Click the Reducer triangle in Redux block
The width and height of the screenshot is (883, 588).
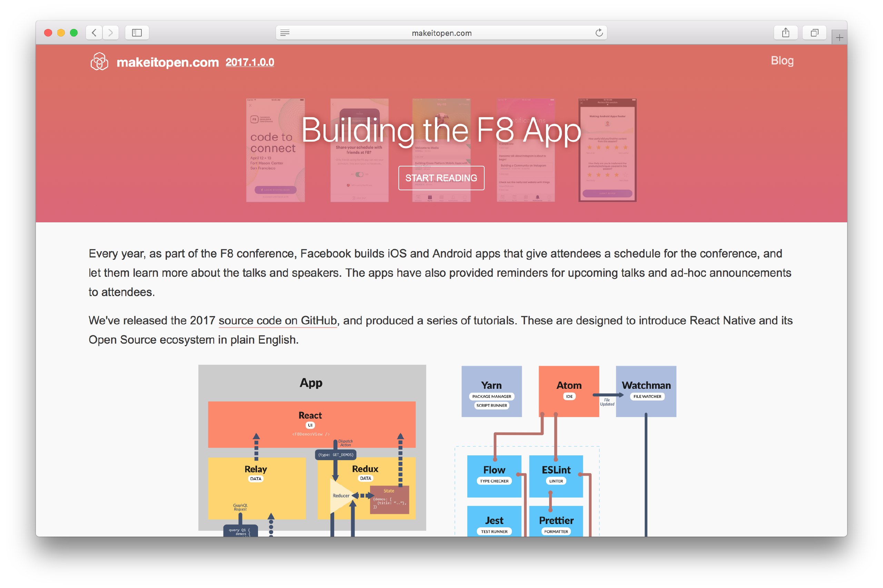tap(341, 495)
